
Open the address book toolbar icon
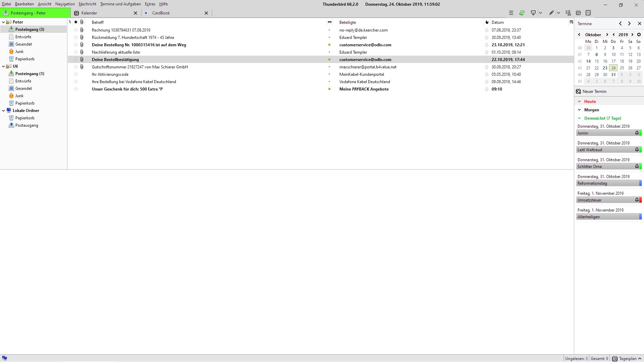(568, 13)
